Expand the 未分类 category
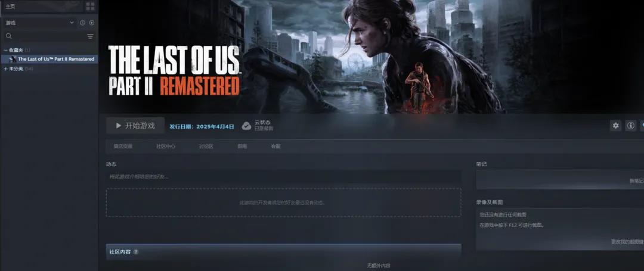Image resolution: width=644 pixels, height=271 pixels. (5, 68)
